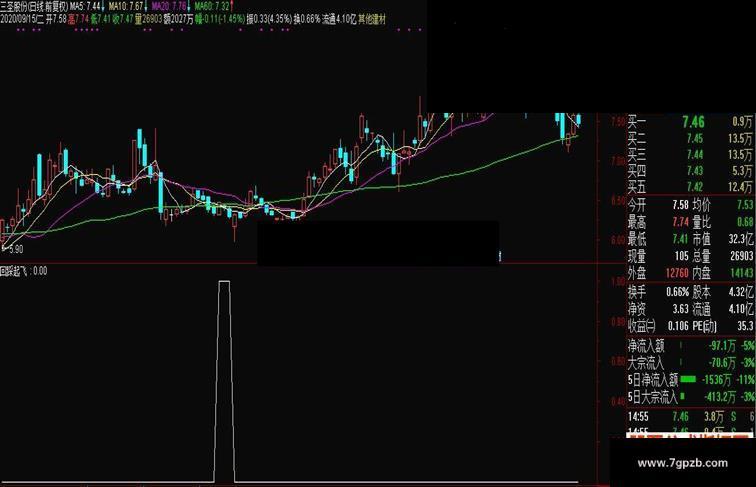Screen dimensions: 756x487
Task: Click the 股本 value 4.32亿
Action: (x=741, y=292)
